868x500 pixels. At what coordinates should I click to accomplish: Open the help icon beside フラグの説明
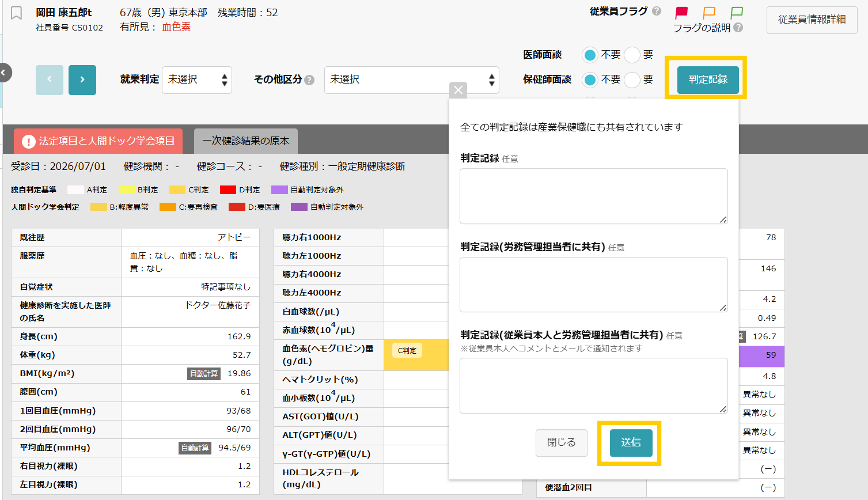click(738, 27)
